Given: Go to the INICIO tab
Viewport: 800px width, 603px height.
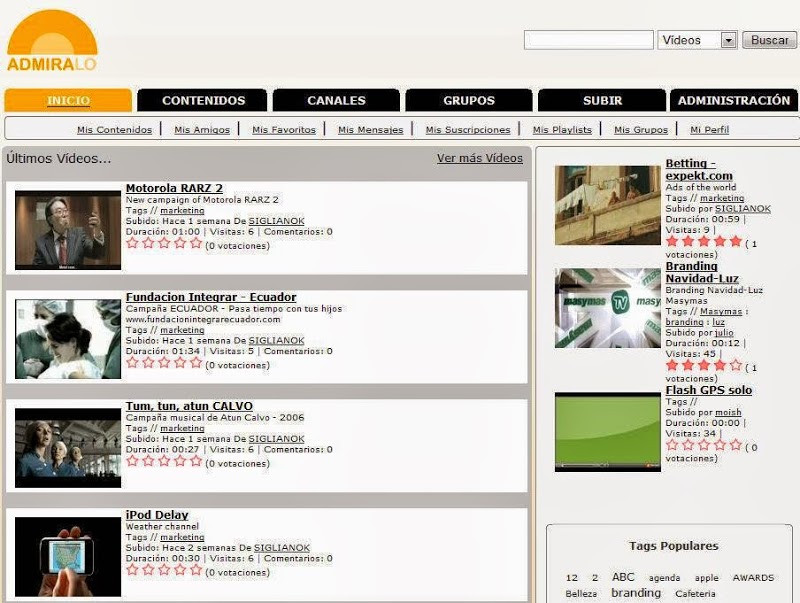Looking at the screenshot, I should coord(68,100).
